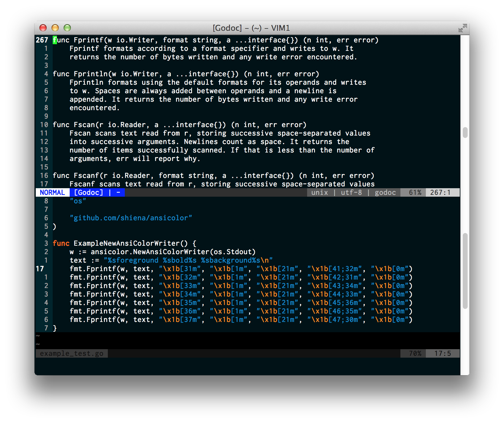Click the "\x1b[42;31m" escape string
The height and width of the screenshot is (423, 504).
coord(334,277)
